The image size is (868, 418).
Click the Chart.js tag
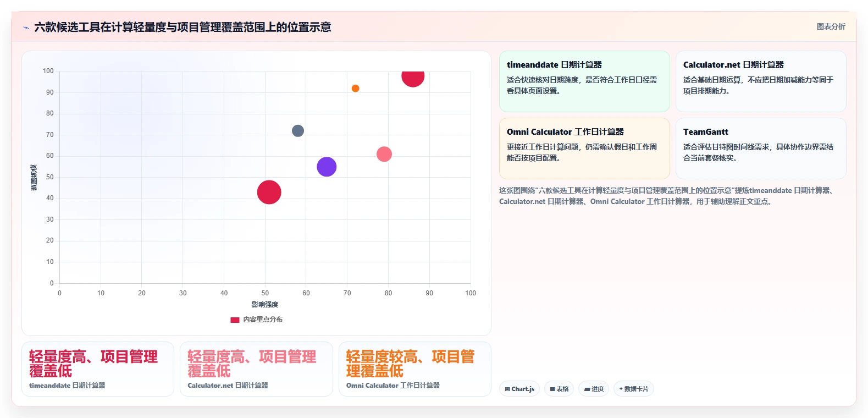click(x=519, y=389)
